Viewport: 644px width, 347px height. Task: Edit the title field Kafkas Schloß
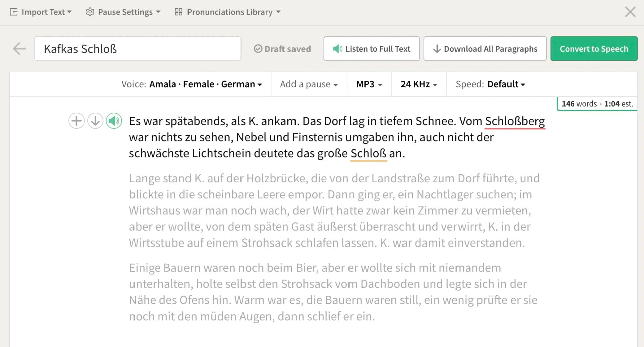click(138, 48)
